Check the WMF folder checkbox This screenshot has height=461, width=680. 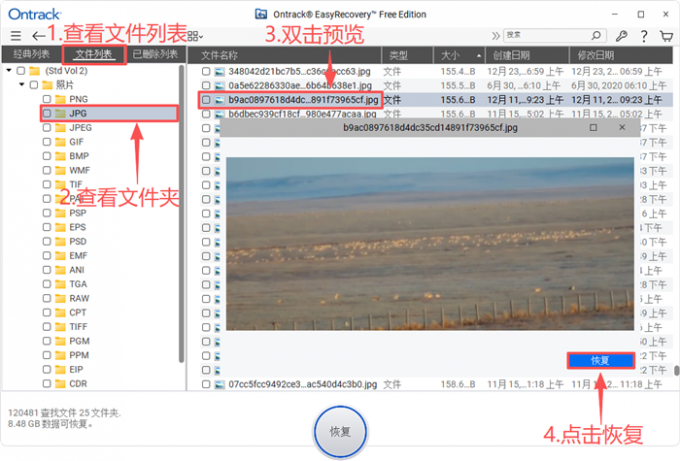coord(47,170)
